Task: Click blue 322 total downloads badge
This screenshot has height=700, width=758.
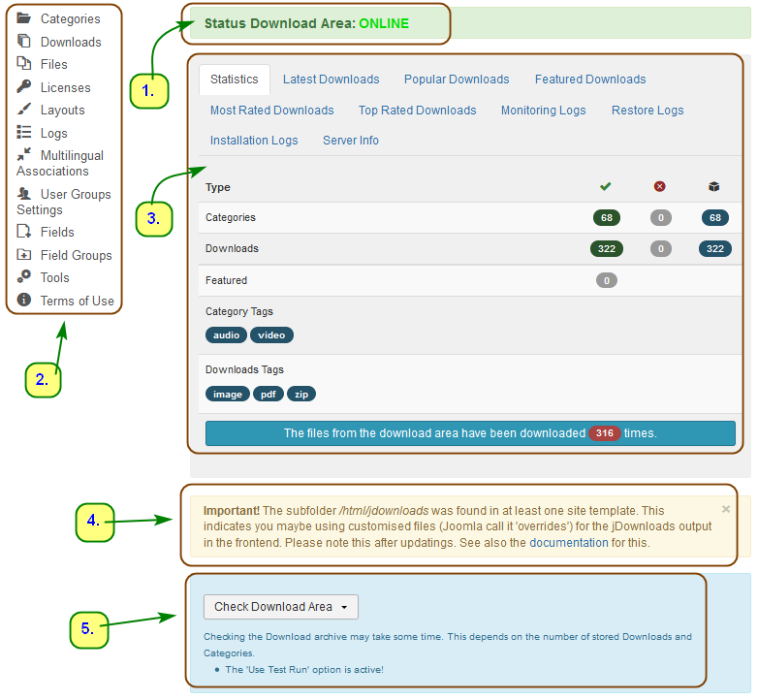Action: point(715,248)
